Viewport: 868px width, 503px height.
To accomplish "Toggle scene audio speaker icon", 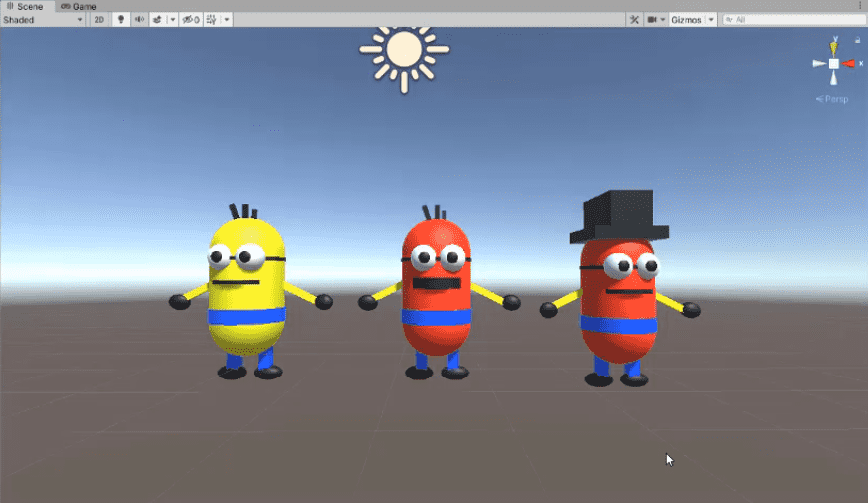I will [139, 19].
